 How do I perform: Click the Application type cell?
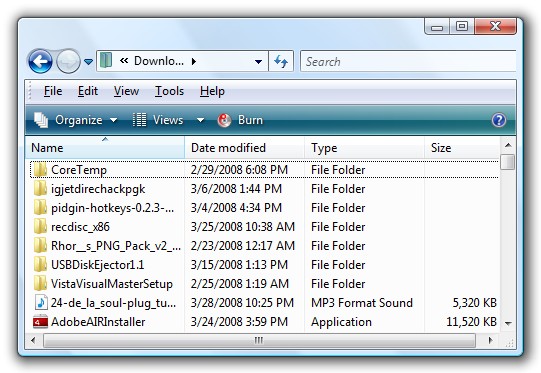coord(341,322)
